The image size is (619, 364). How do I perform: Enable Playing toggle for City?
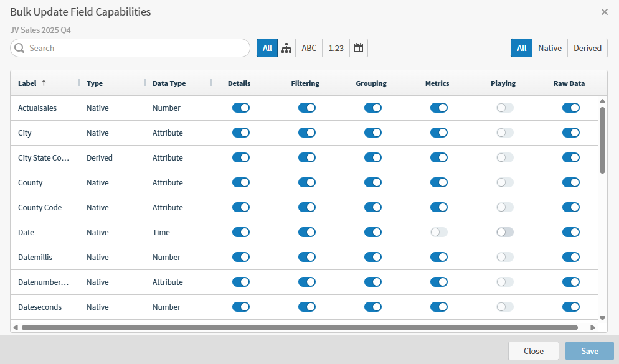point(505,133)
